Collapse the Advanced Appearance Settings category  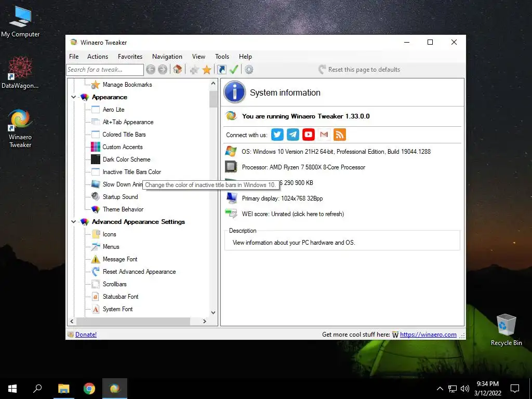point(73,221)
